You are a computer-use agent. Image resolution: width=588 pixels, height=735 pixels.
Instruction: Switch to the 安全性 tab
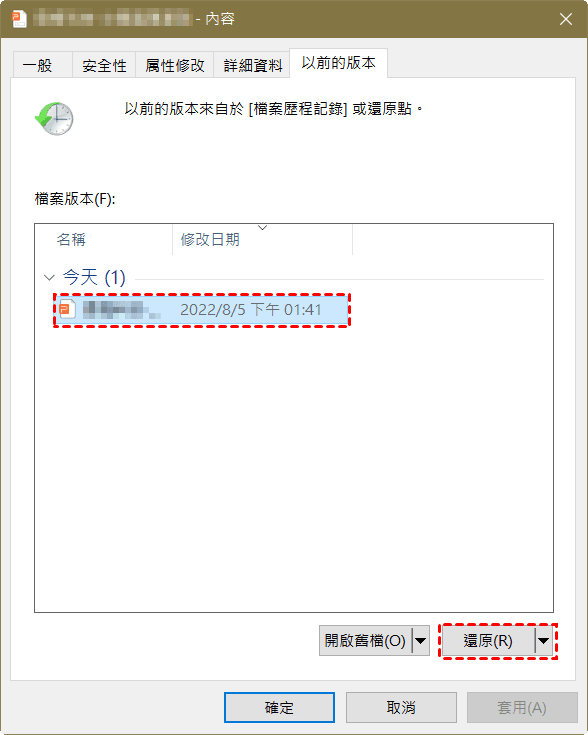click(104, 65)
